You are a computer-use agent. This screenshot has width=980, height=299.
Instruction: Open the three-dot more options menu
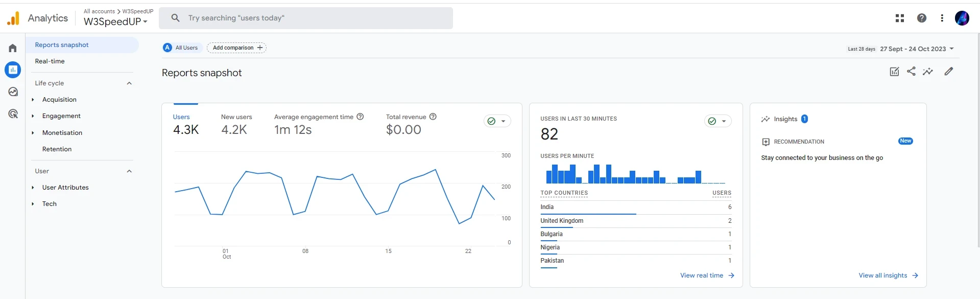[x=942, y=18]
